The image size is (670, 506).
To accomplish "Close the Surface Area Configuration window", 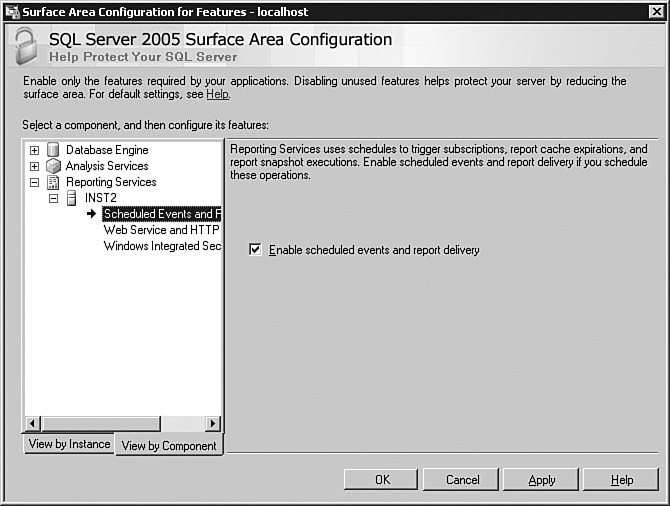I will 656,12.
